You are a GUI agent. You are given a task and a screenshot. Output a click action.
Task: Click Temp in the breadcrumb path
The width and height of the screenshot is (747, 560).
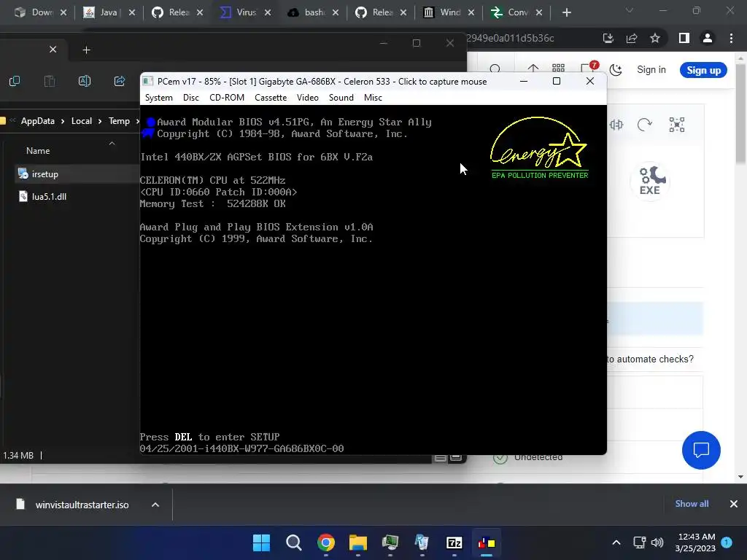tap(119, 121)
